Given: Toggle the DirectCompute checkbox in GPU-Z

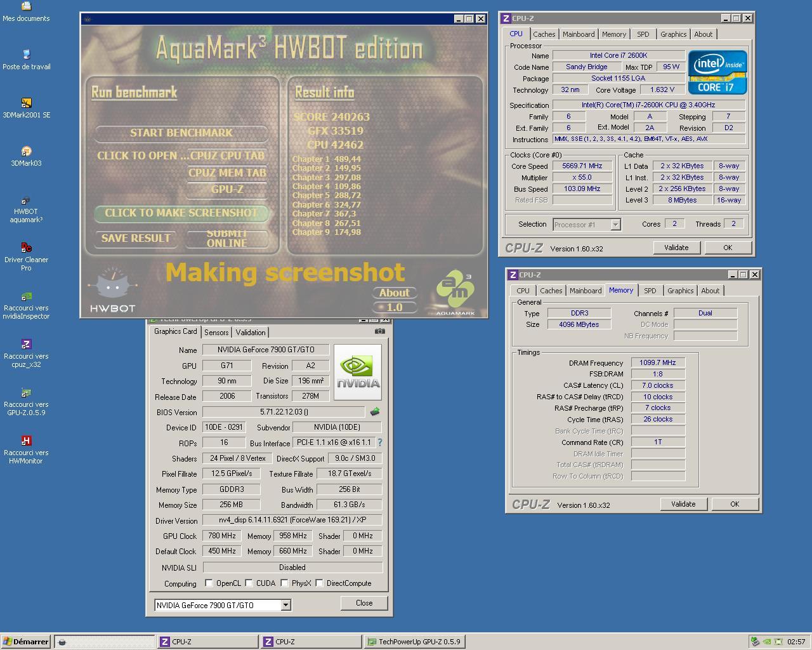Looking at the screenshot, I should click(x=319, y=583).
